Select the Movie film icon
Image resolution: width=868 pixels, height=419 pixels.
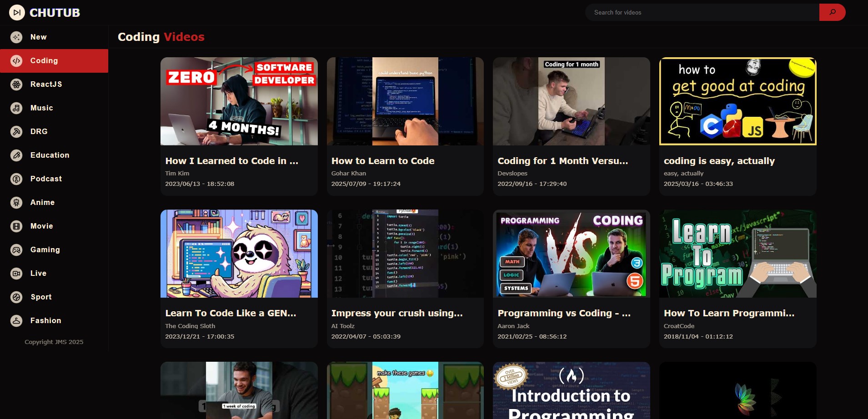coord(16,226)
